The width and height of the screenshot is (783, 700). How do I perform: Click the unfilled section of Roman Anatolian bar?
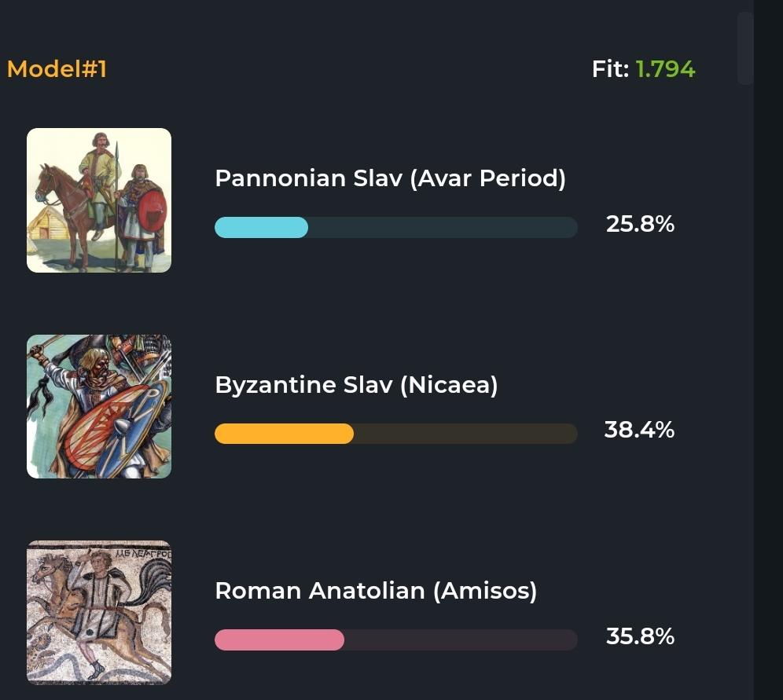click(460, 640)
